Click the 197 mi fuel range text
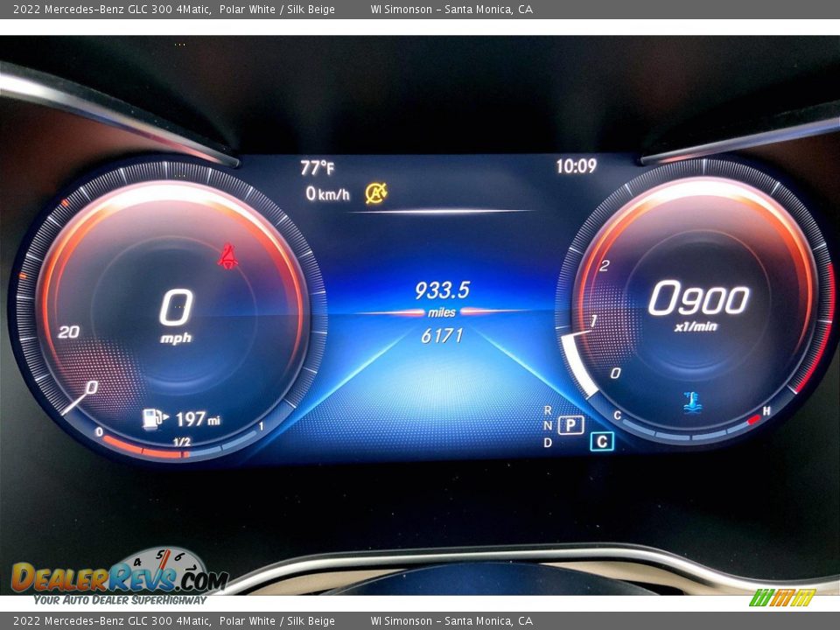 tap(198, 419)
